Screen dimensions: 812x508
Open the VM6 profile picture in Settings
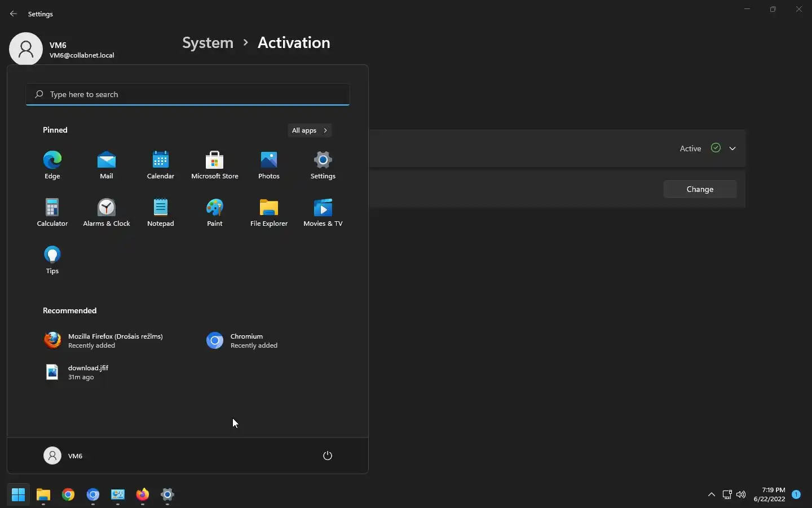pos(26,49)
